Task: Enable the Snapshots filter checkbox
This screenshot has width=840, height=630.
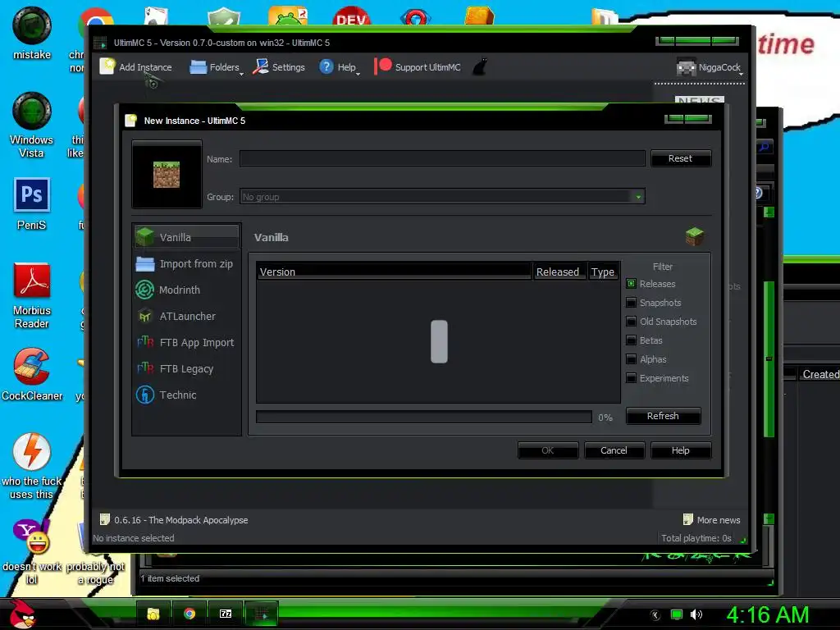Action: point(631,303)
